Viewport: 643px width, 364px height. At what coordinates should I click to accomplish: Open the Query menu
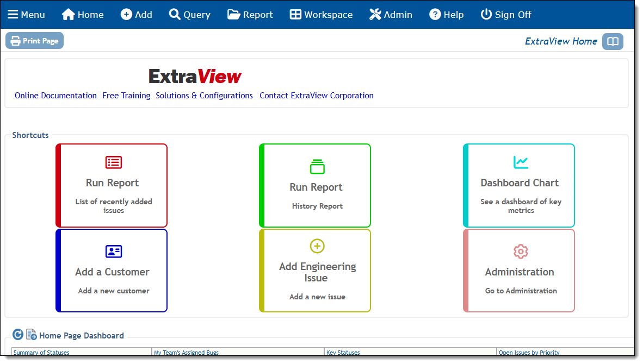pyautogui.click(x=190, y=15)
